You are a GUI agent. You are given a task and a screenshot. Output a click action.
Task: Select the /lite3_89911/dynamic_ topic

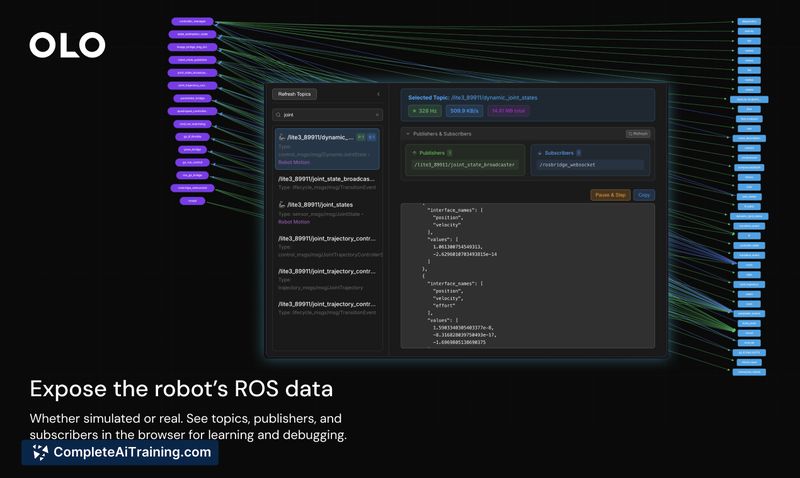pos(327,149)
